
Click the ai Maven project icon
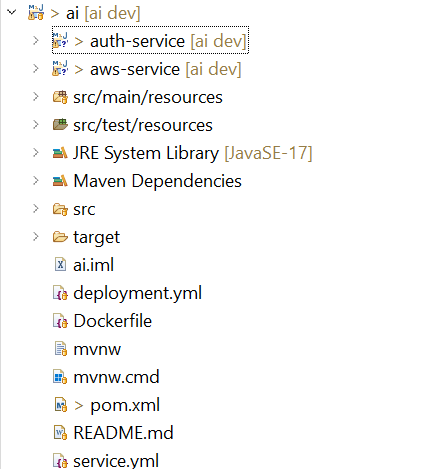click(36, 13)
